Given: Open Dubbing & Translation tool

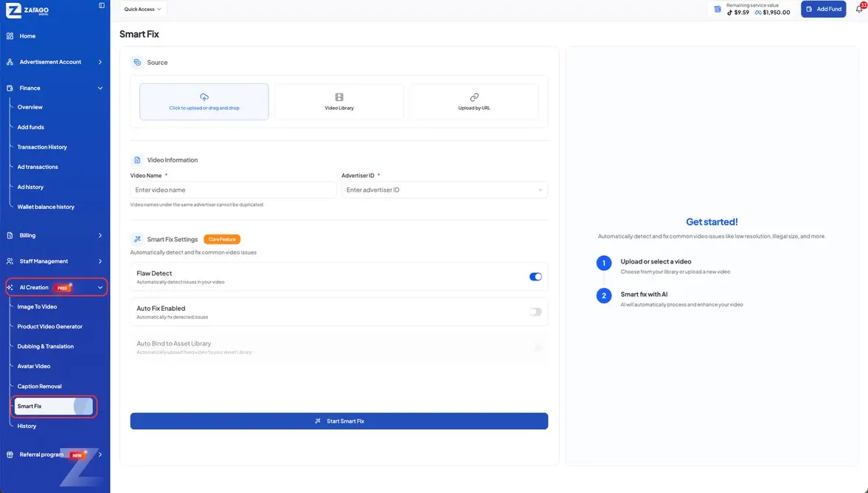Looking at the screenshot, I should 46,346.
